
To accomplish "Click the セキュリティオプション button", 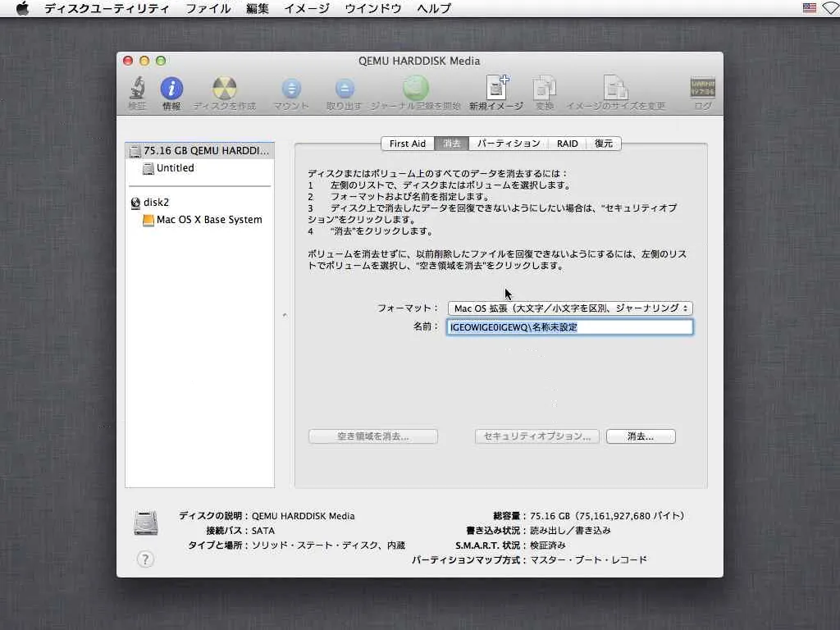I will point(536,436).
